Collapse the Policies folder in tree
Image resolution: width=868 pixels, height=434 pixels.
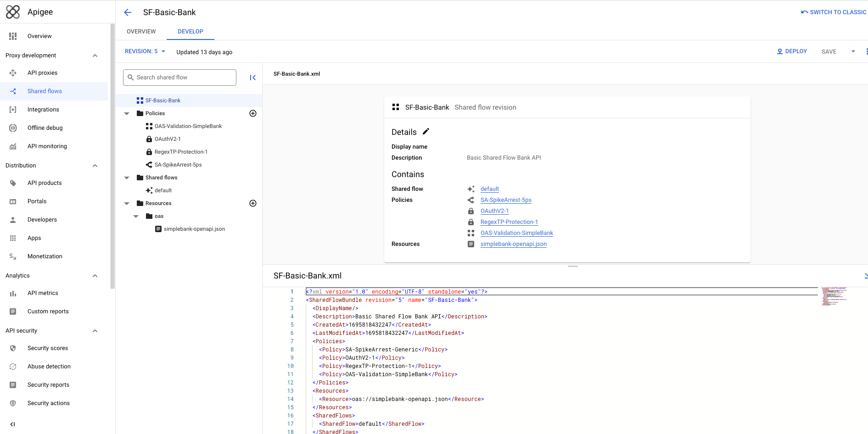(127, 113)
